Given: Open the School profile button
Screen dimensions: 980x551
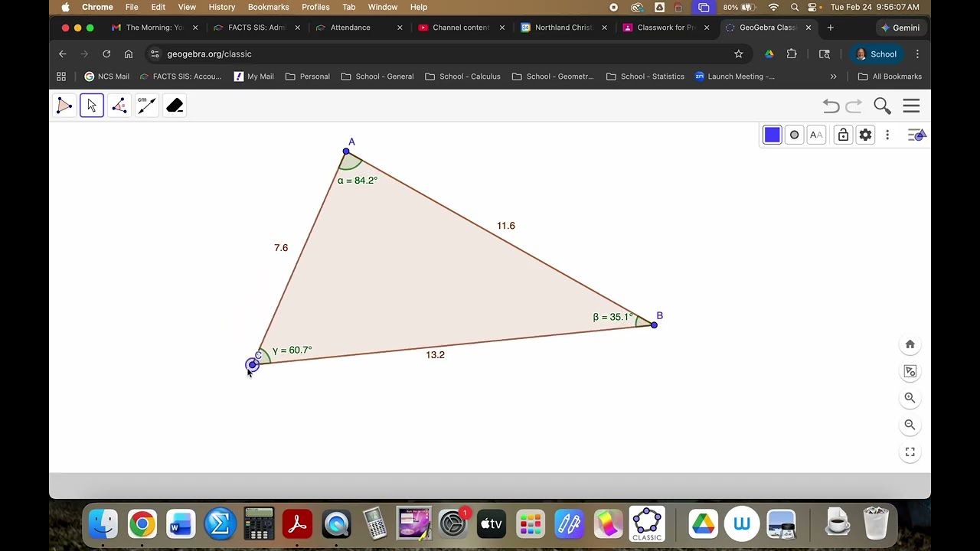Looking at the screenshot, I should 876,54.
